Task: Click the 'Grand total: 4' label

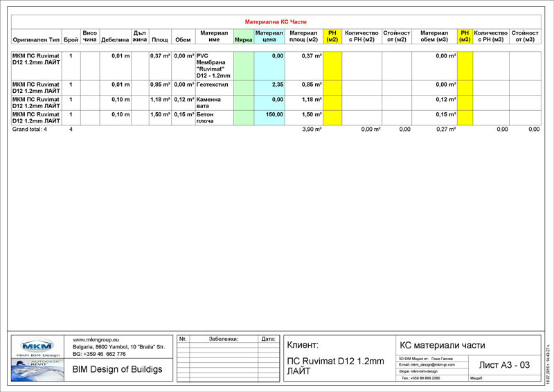Action: click(30, 130)
